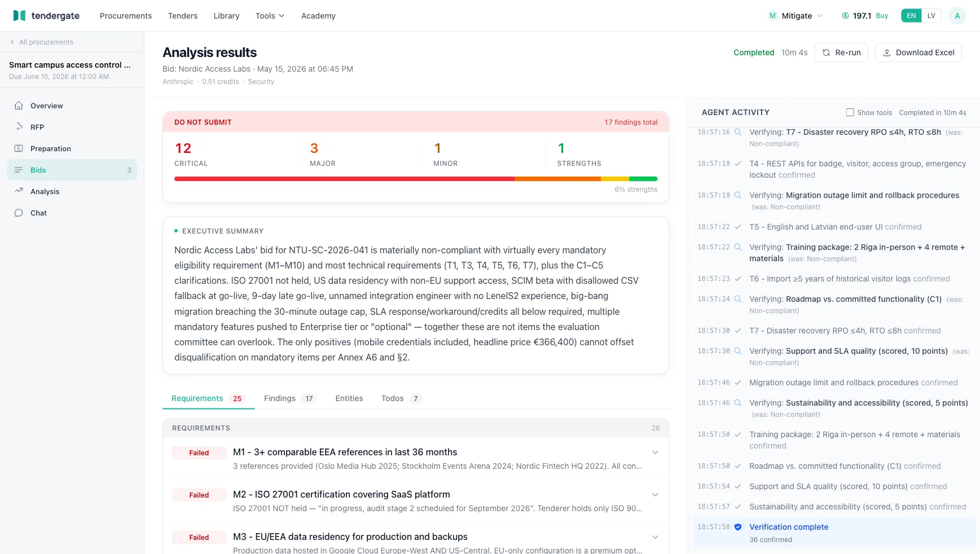Click checkmark icon beside T6 Import historical logs
The height and width of the screenshot is (554, 980).
click(737, 279)
